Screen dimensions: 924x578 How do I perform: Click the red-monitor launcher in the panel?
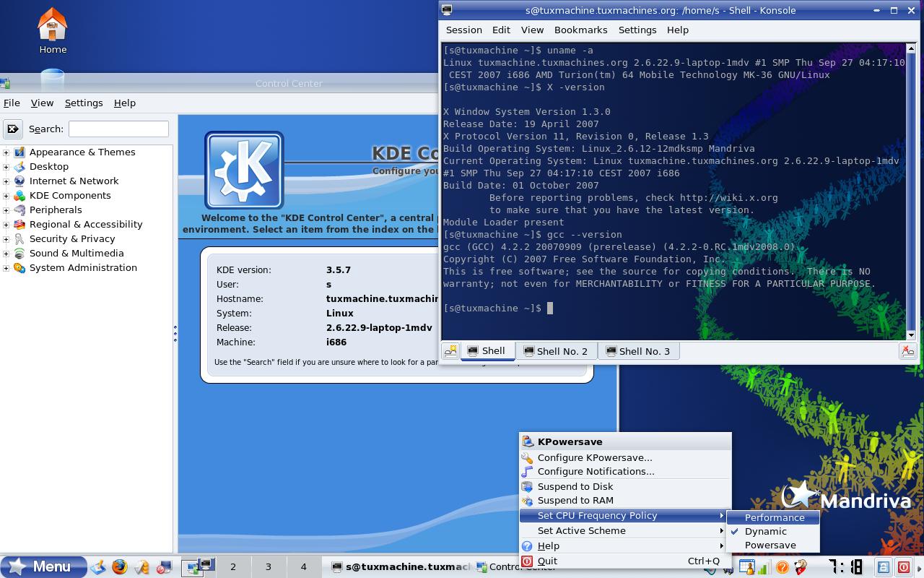tap(165, 567)
